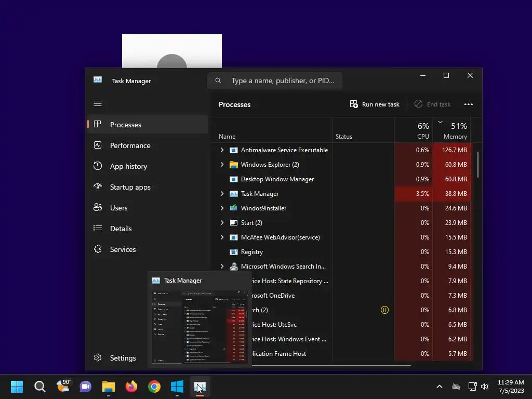
Task: Maximize the Task Manager window
Action: pos(446,75)
